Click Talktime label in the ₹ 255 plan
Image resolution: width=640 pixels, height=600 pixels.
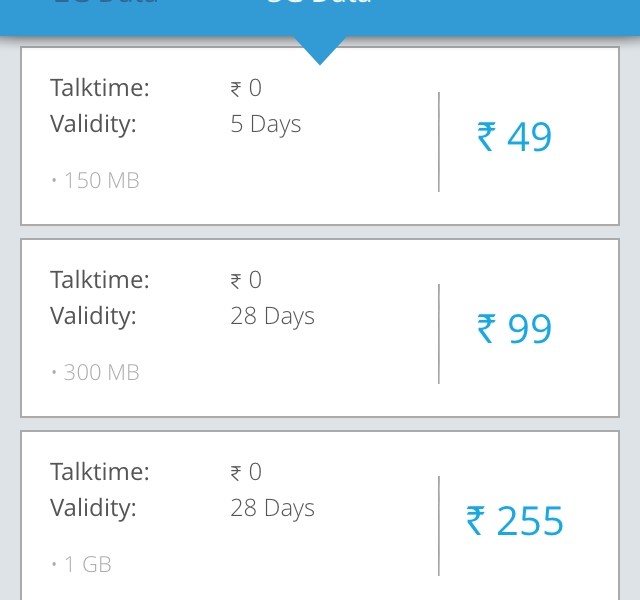coord(100,472)
